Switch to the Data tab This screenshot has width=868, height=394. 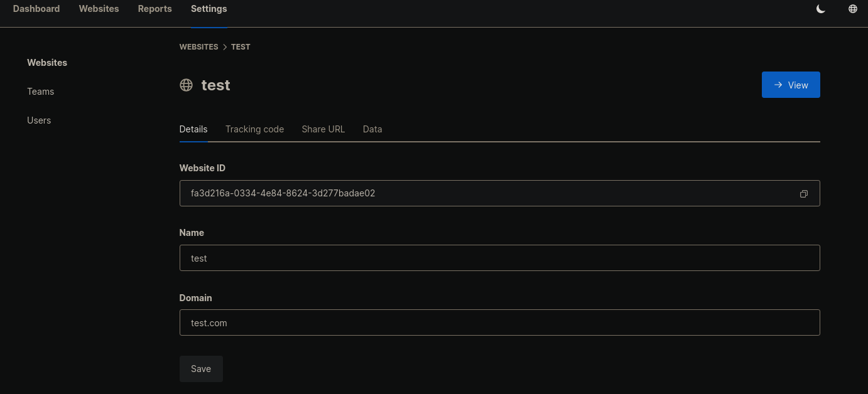click(372, 129)
